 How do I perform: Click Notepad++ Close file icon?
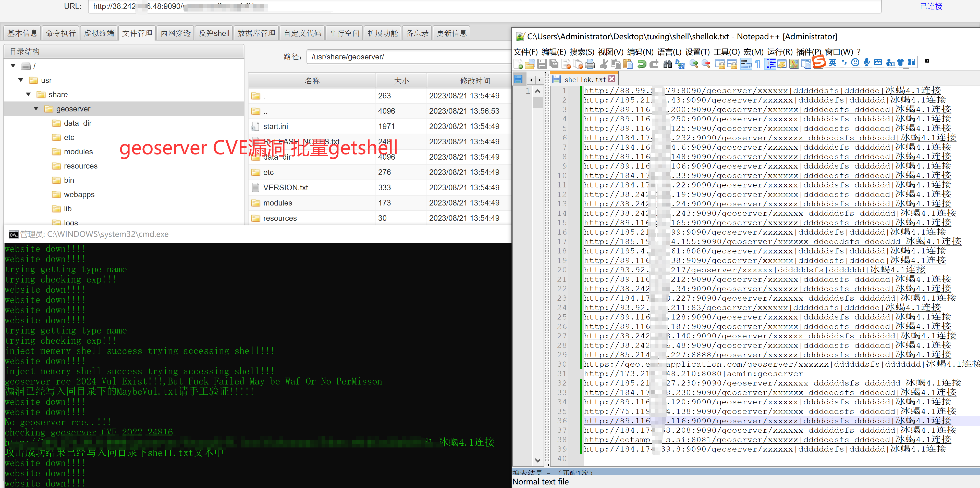[x=566, y=64]
